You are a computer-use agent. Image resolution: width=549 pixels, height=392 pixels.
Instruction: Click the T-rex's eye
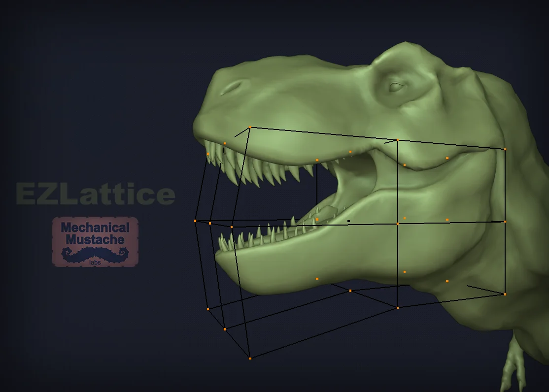(396, 88)
